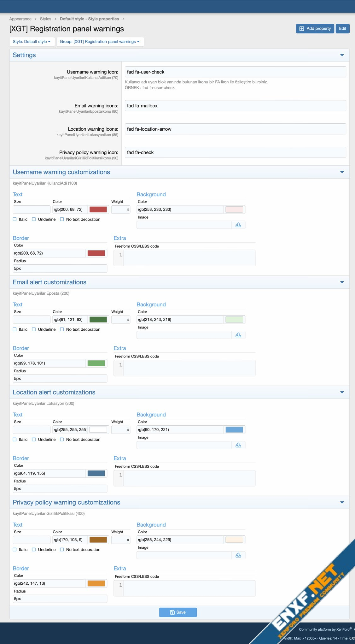This screenshot has height=644, width=355.
Task: Click upload icon for Username warning background image
Action: (238, 225)
